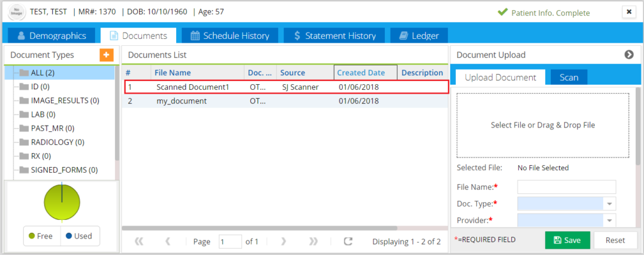Select the ALL (2) document type
Viewport: 644px width, 255px height.
coord(60,73)
